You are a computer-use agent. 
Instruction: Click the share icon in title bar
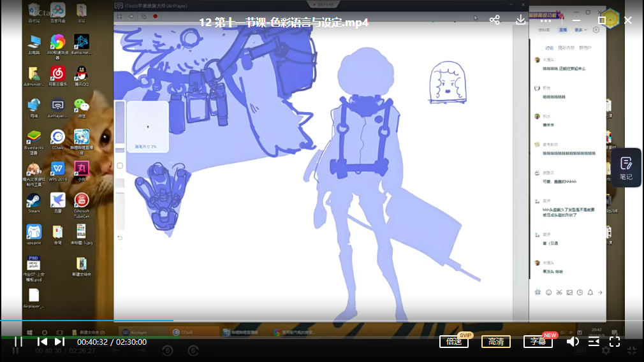tap(495, 20)
